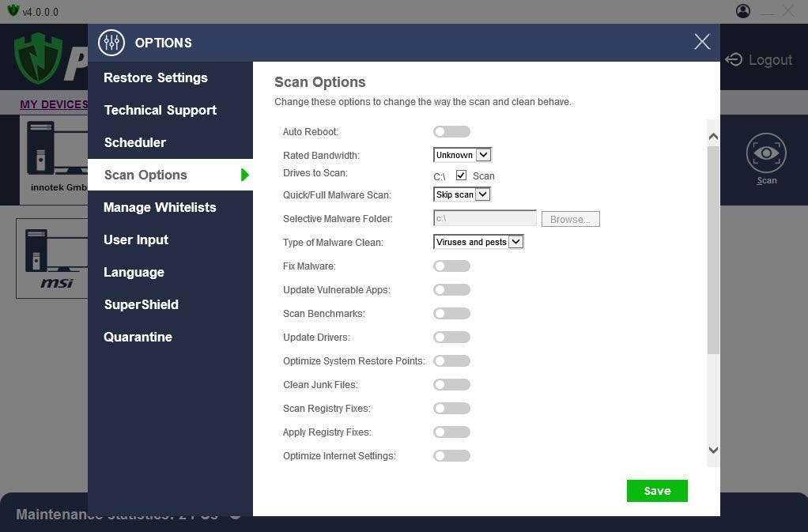The width and height of the screenshot is (808, 532).
Task: Click the Options sliders icon in header
Action: (111, 43)
